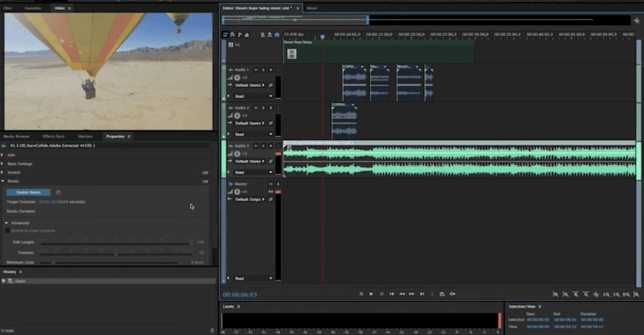Show the Sends view in track toolbar

coord(240,34)
